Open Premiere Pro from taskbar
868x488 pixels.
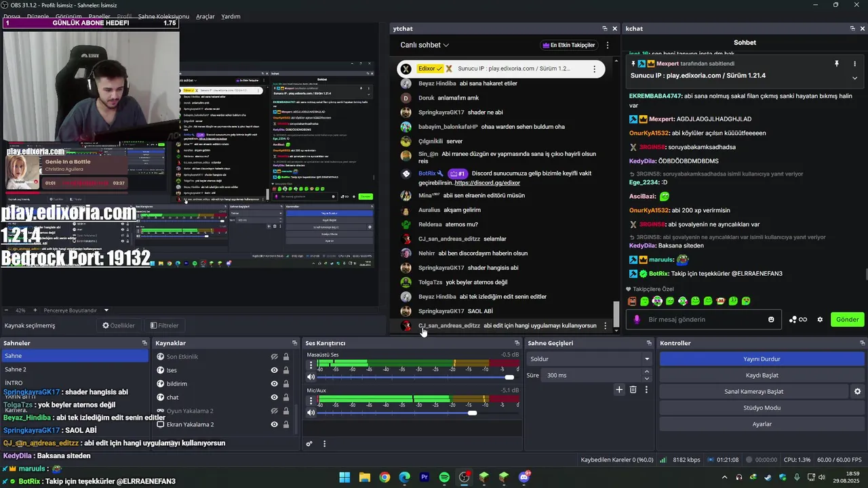pos(425,477)
